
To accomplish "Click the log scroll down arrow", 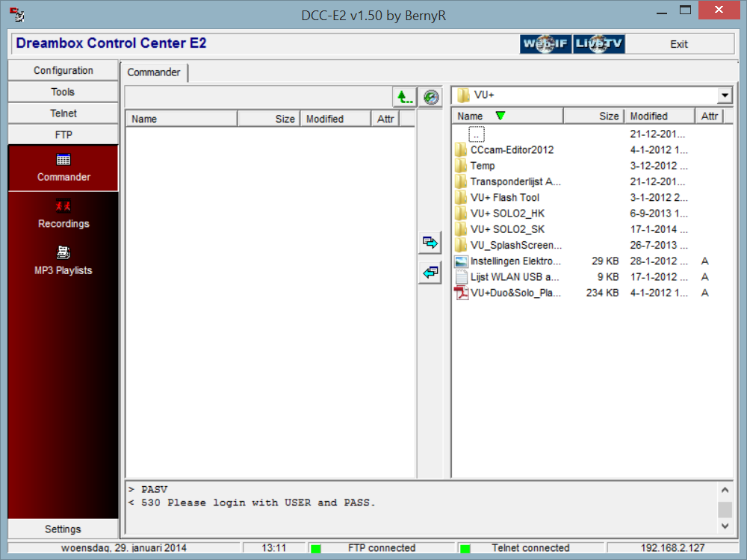I will click(725, 526).
